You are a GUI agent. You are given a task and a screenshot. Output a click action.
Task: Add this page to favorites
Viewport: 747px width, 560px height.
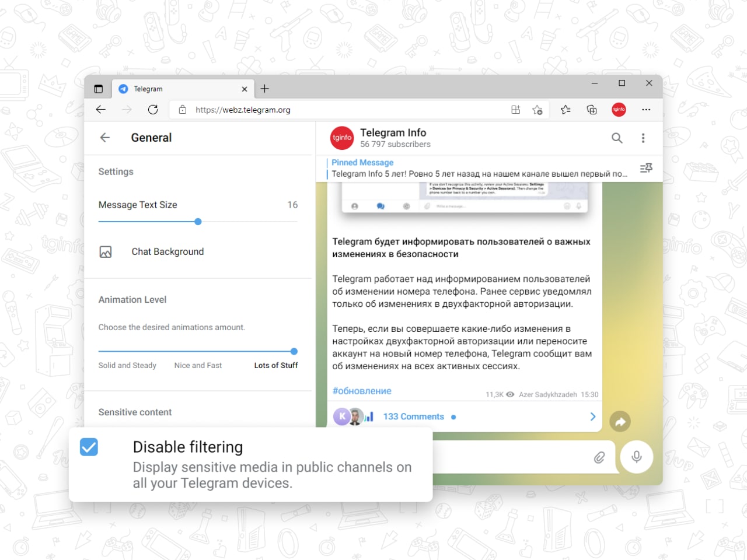click(537, 110)
